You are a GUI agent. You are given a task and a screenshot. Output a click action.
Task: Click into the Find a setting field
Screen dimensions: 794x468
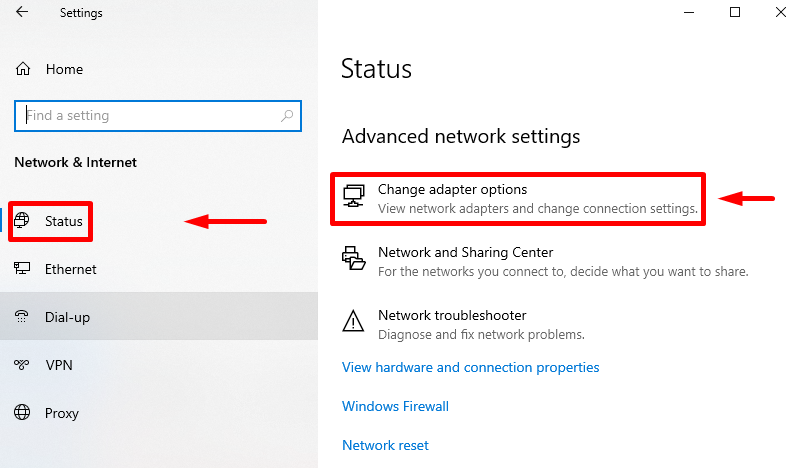click(158, 116)
